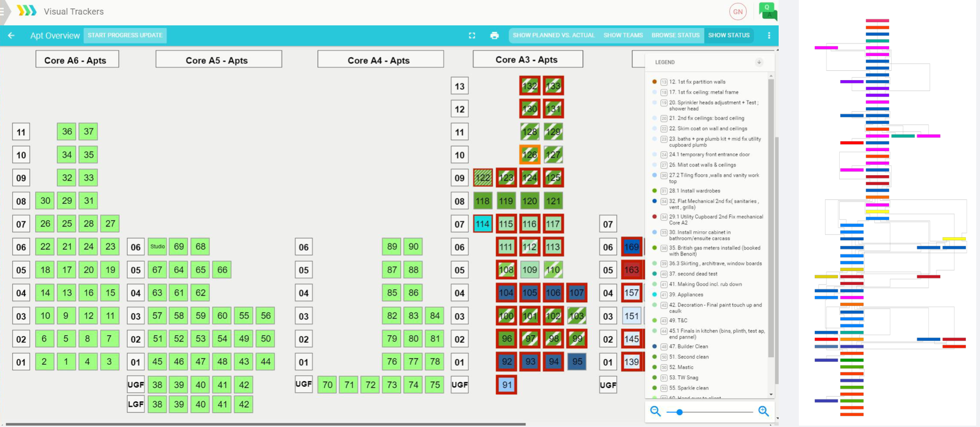Viewport: 980px width, 427px height.
Task: Click the Visual Trackers chevrons logo
Action: [x=27, y=10]
